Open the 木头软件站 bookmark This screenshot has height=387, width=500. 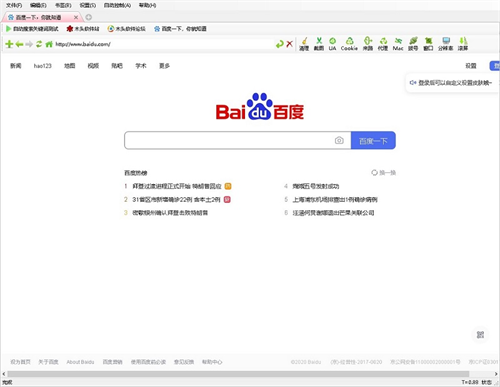(x=83, y=29)
